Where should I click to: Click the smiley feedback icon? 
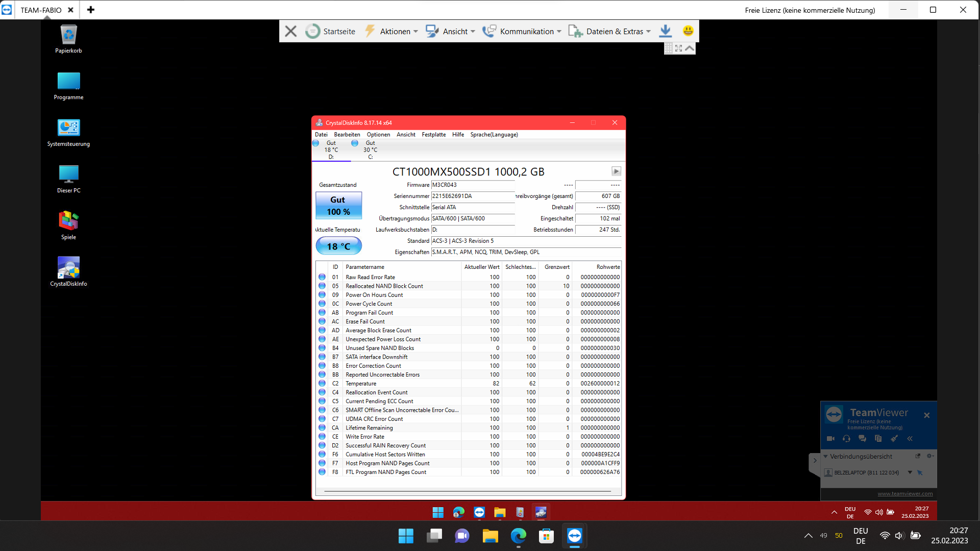(688, 31)
